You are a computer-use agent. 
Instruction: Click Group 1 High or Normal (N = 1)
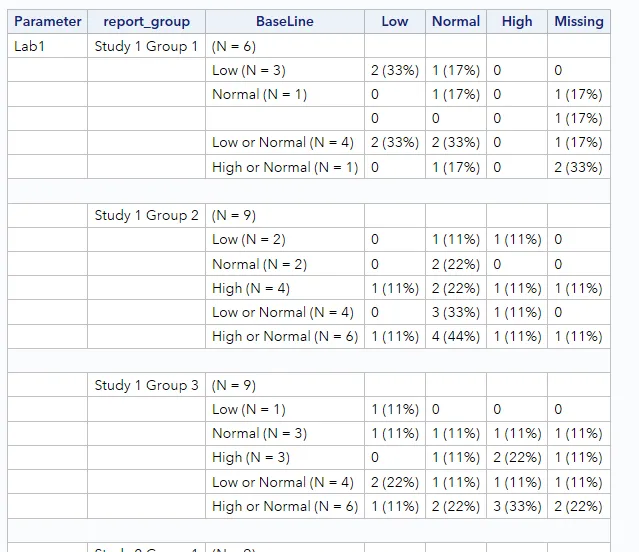click(x=285, y=167)
